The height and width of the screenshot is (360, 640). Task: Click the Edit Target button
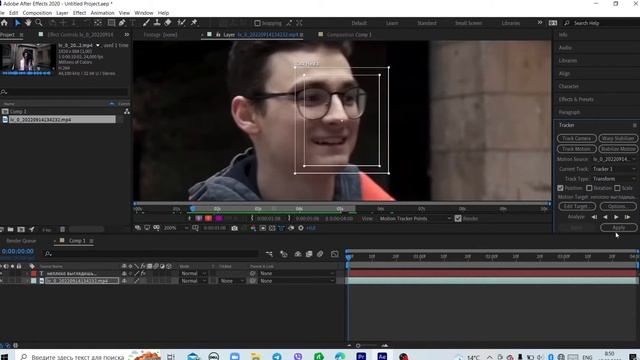point(576,207)
